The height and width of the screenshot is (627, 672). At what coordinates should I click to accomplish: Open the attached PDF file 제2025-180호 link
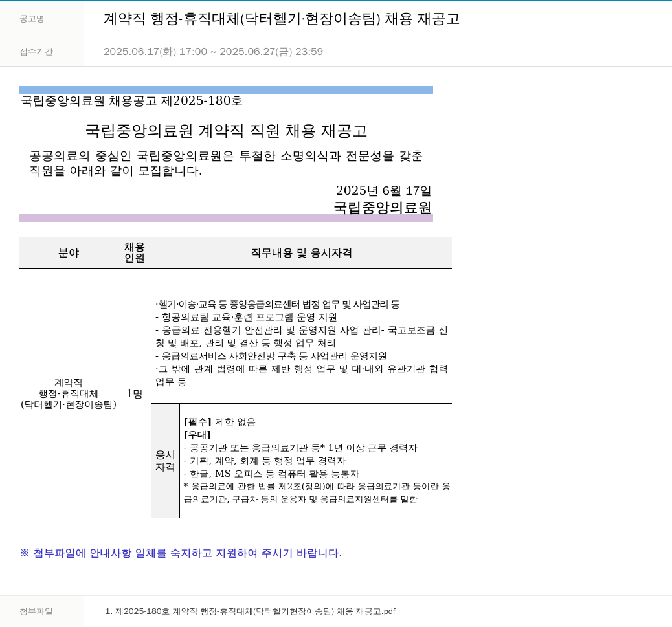point(250,611)
